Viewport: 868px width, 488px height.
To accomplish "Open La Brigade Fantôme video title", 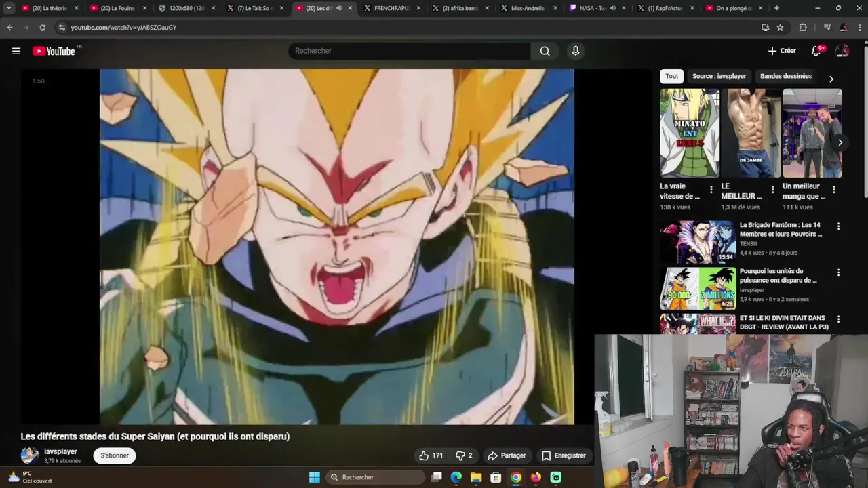I will (781, 229).
